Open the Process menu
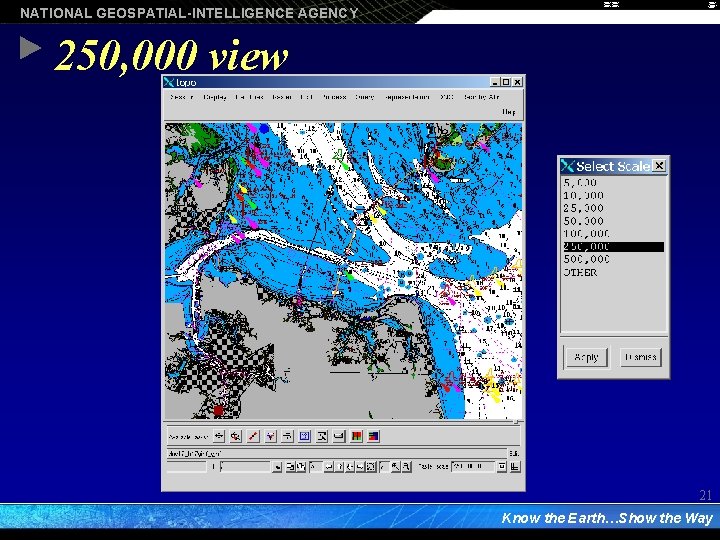Screen dimensions: 720x540 pos(334,97)
